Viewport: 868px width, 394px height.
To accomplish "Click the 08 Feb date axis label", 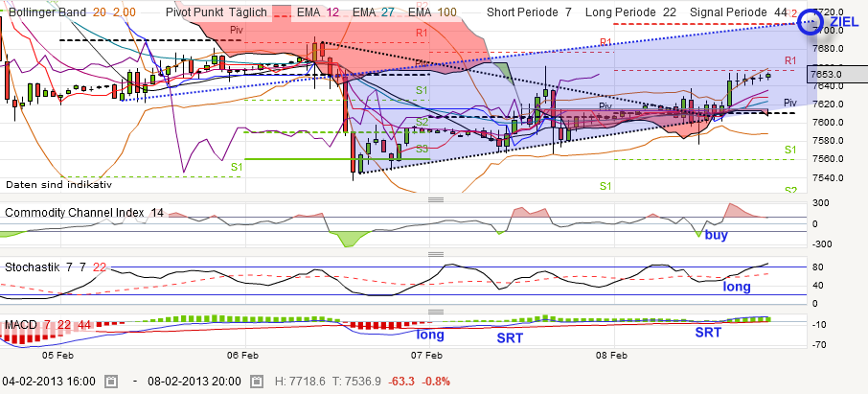I will (x=611, y=356).
